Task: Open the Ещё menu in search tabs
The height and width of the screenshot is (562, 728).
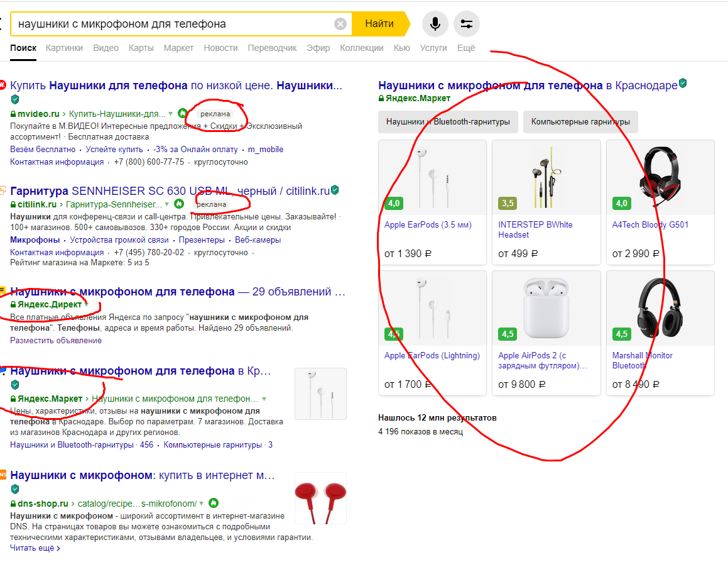Action: click(x=465, y=48)
